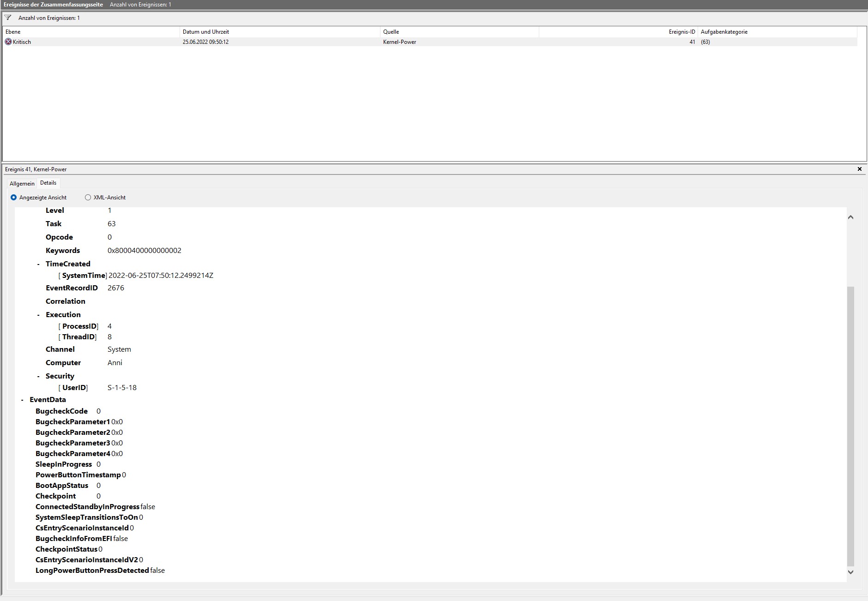Open the Details tab
This screenshot has width=868, height=601.
tap(48, 183)
